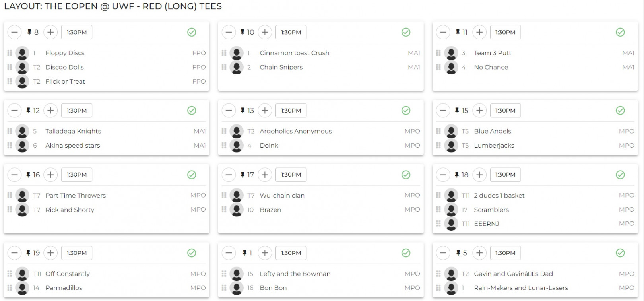
Task: Toggle the confirmed checkmark on hole 17 card
Action: click(x=406, y=175)
